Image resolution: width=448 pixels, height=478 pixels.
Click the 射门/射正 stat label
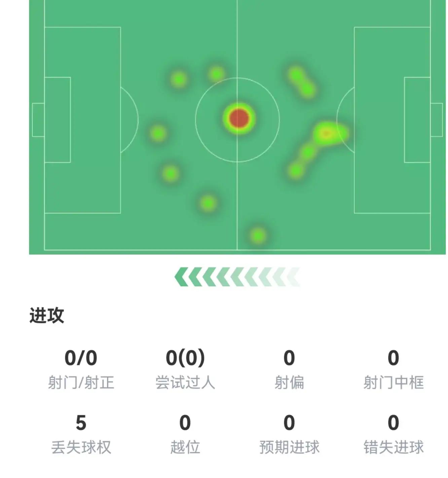[x=81, y=382]
